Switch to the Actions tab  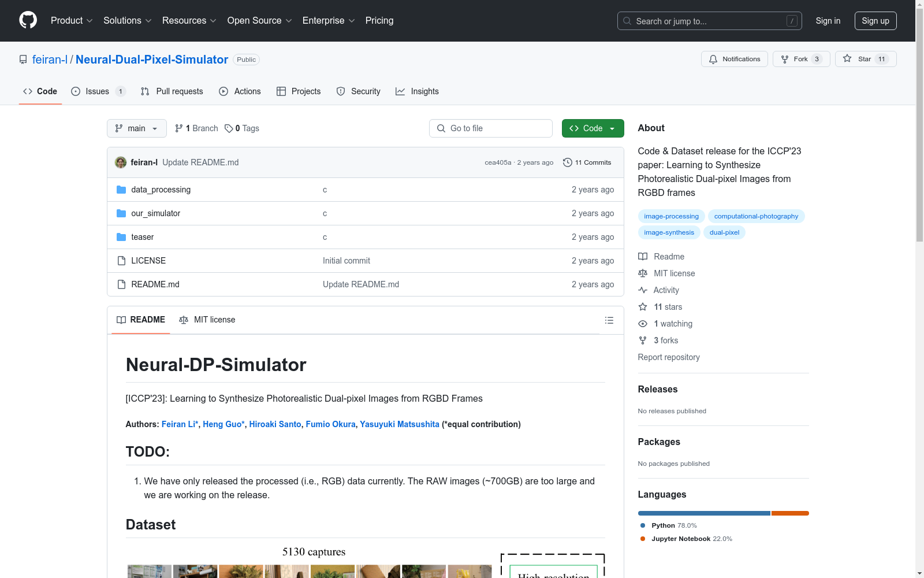(240, 91)
